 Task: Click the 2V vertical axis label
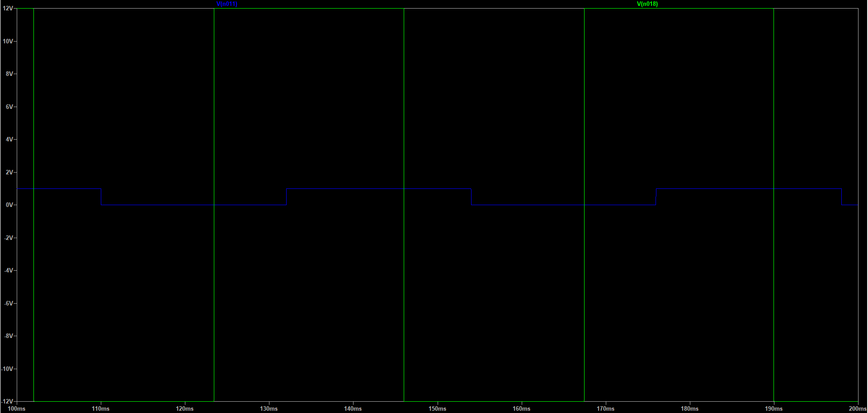(x=9, y=172)
